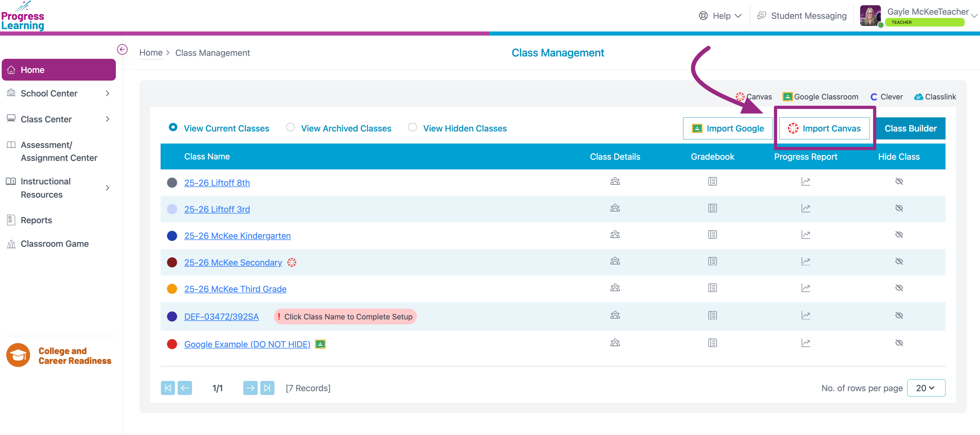Viewport: 980px width, 435px height.
Task: Open progress report for DEF-03472/392SA
Action: (805, 315)
